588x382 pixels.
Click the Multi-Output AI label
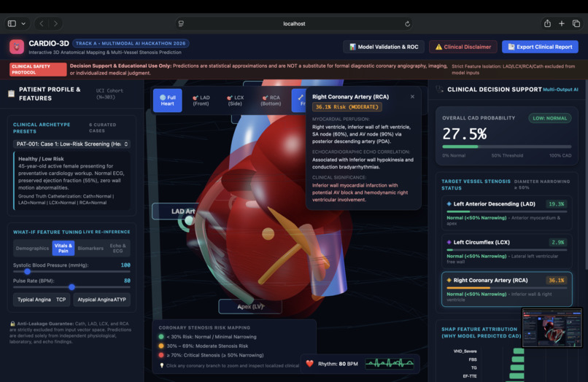click(x=560, y=89)
